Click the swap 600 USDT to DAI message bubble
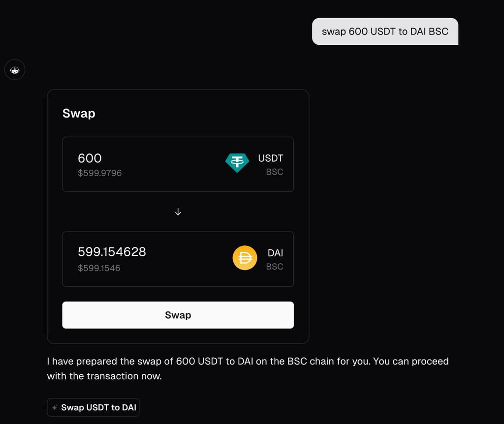504x424 pixels. [385, 31]
